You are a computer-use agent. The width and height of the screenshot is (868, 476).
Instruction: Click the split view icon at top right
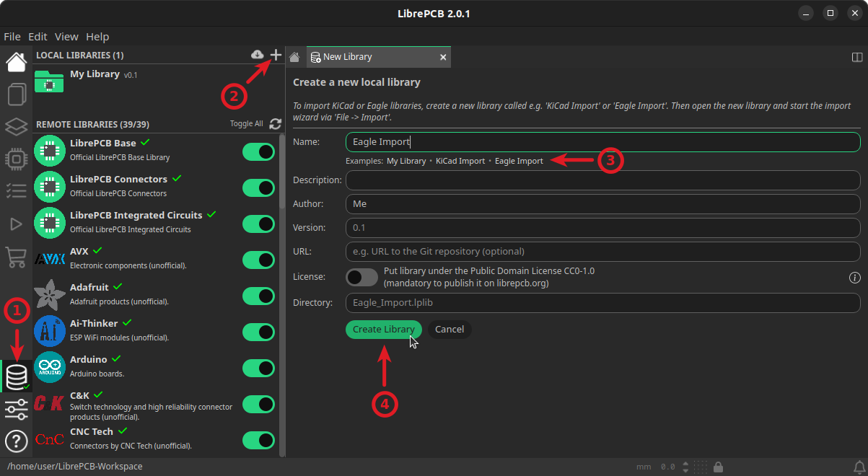tap(857, 57)
